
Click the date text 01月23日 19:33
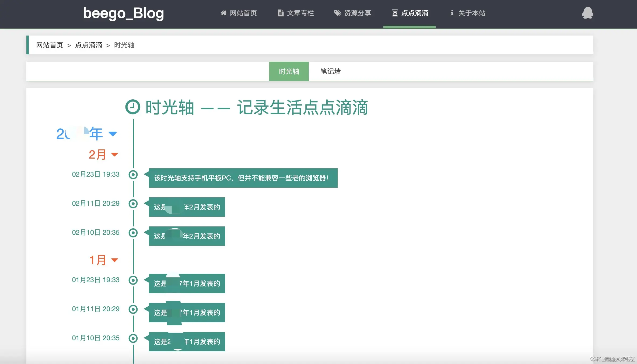point(96,280)
